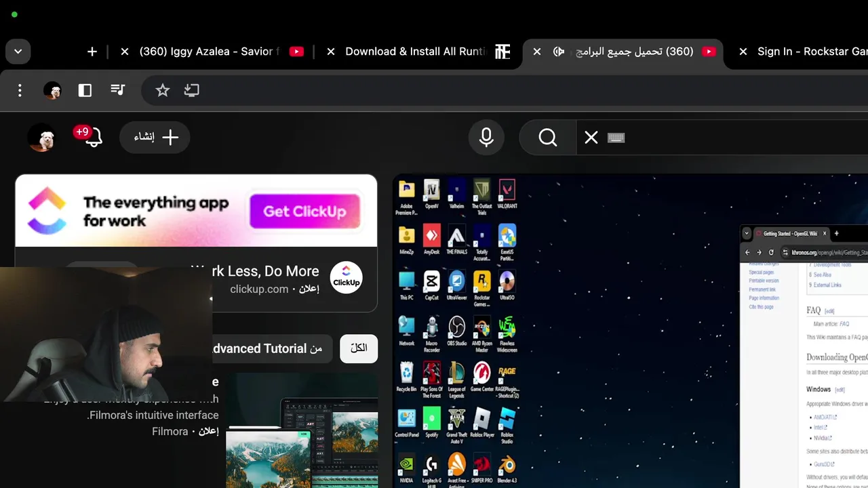Clear the YouTube search box
The height and width of the screenshot is (488, 868).
tap(591, 138)
